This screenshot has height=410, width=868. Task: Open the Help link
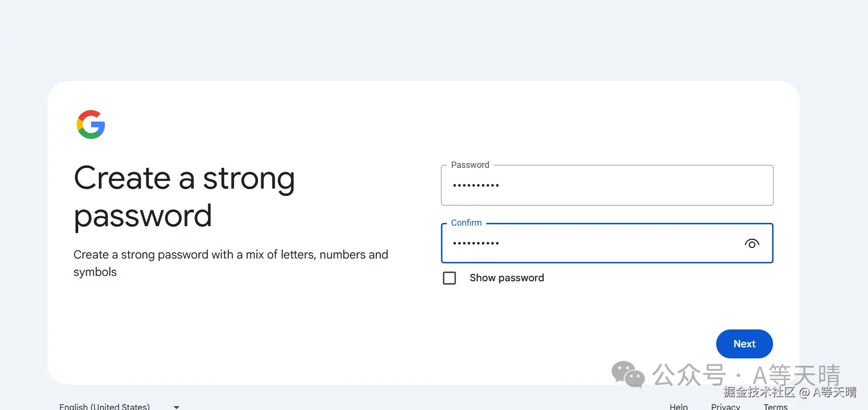679,407
